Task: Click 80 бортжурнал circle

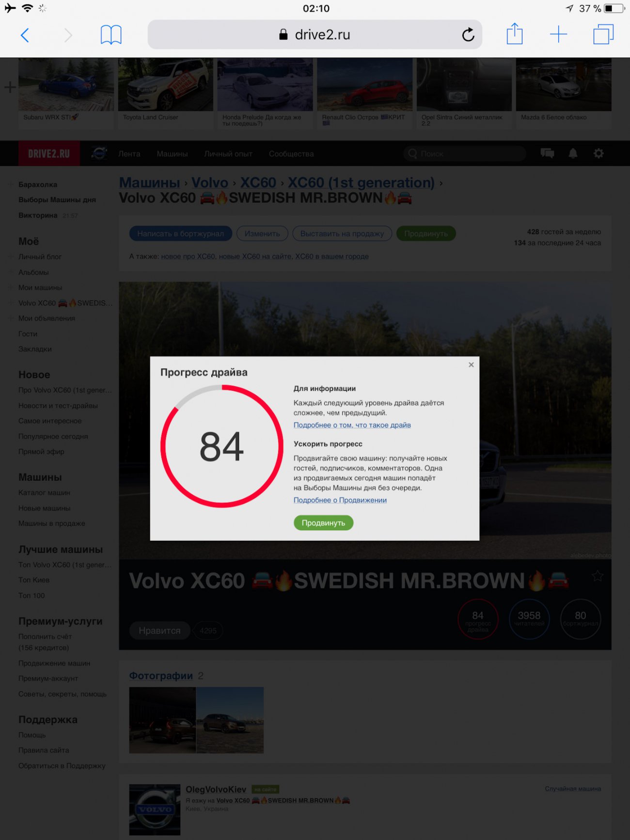Action: [581, 619]
